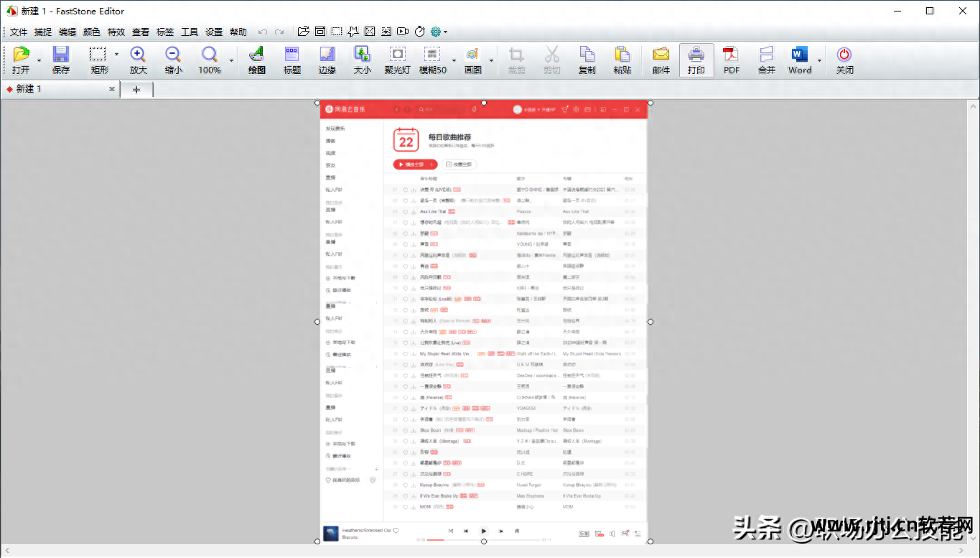The width and height of the screenshot is (980, 558).
Task: Send the image via the 邮件 email icon
Action: tap(660, 57)
